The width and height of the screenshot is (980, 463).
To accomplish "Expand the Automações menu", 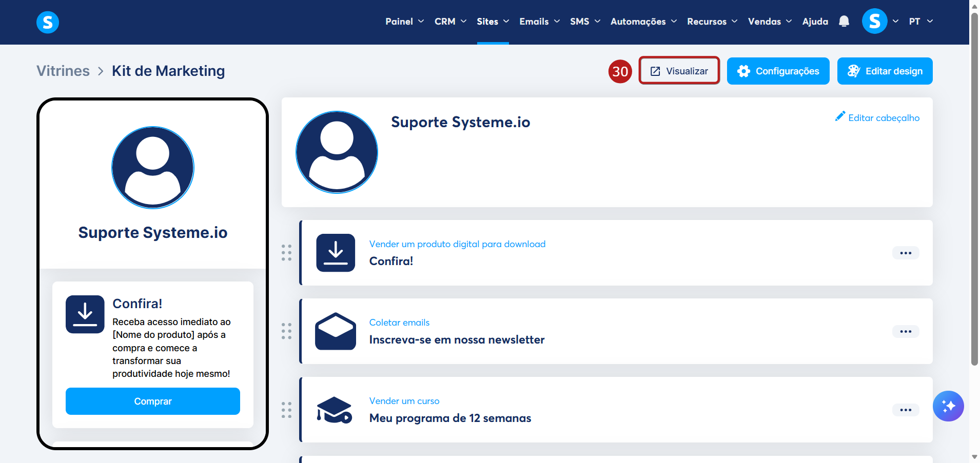I will coord(644,22).
